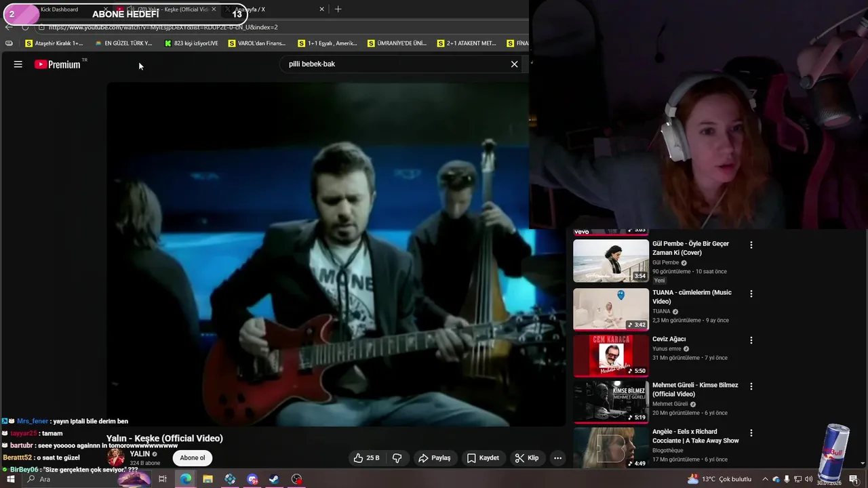The height and width of the screenshot is (488, 868).
Task: Open the YouTube hamburger guide menu
Action: tap(18, 64)
